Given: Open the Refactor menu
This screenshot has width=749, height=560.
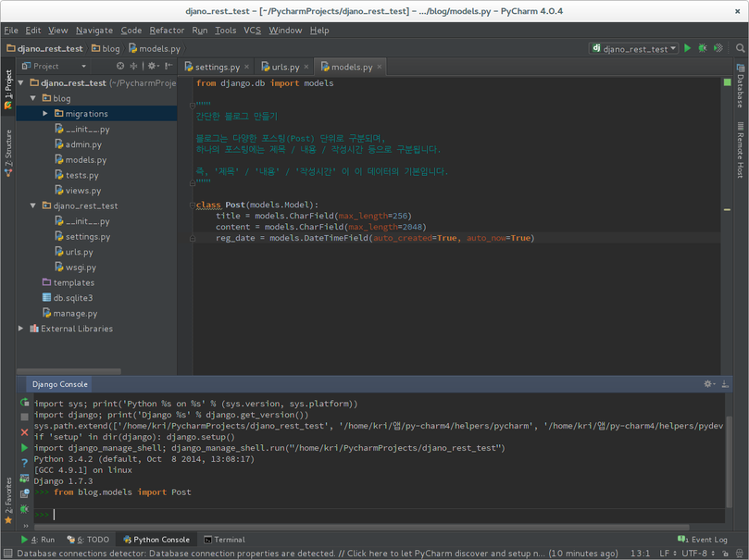Looking at the screenshot, I should point(167,30).
